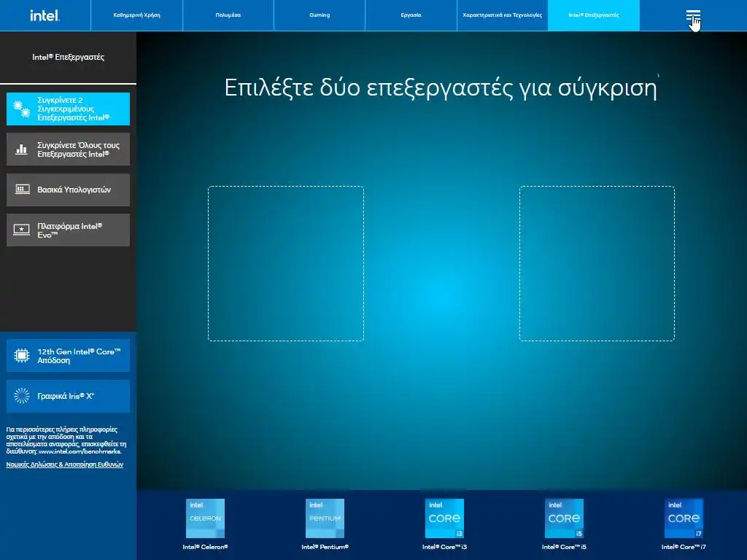This screenshot has width=747, height=560.
Task: Click the Intel logo
Action: 44,16
